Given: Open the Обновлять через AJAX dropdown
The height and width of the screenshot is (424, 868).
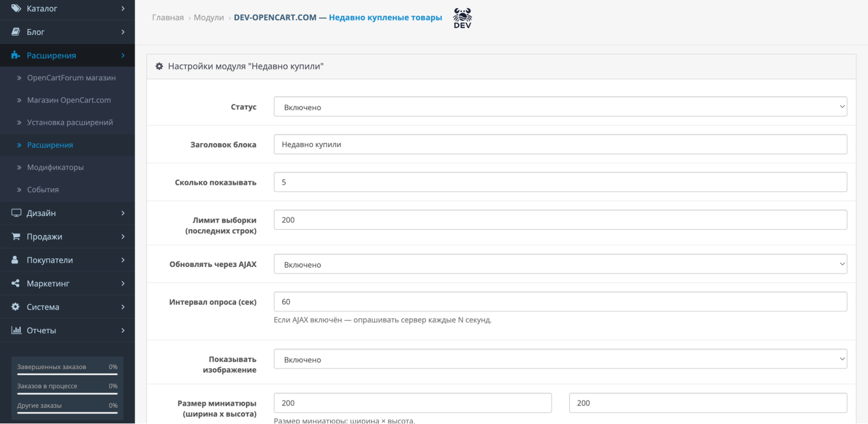Looking at the screenshot, I should pos(560,264).
